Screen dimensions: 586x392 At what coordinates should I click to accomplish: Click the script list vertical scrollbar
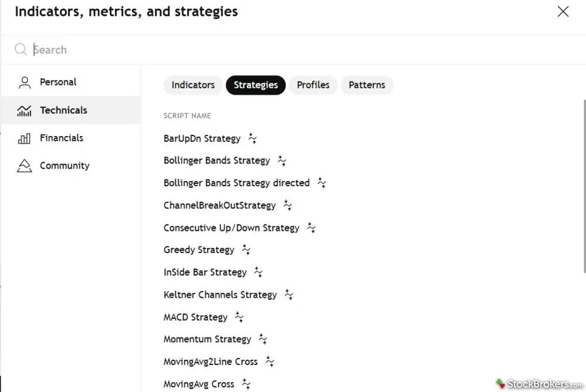point(584,188)
